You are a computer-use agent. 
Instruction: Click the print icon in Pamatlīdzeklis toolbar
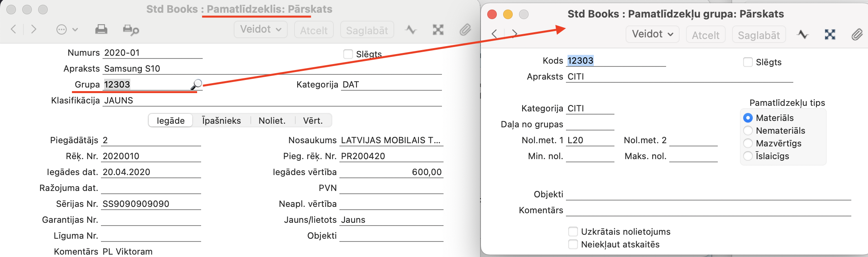click(x=101, y=29)
